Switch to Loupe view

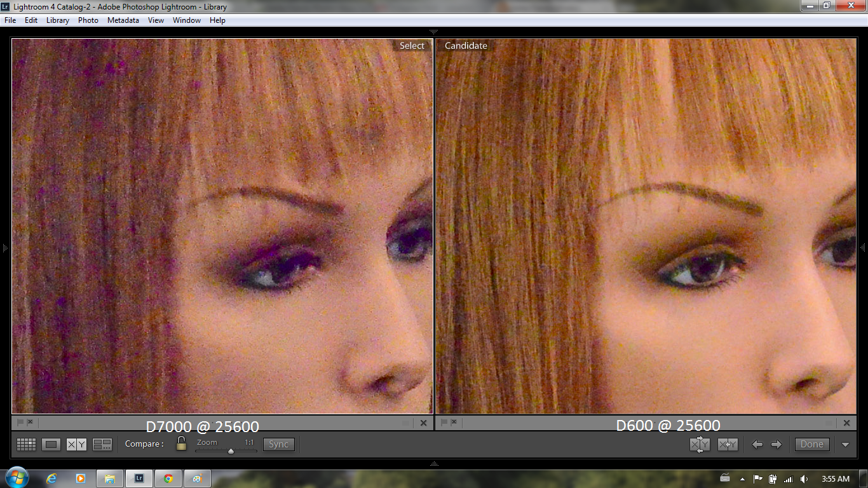click(51, 444)
